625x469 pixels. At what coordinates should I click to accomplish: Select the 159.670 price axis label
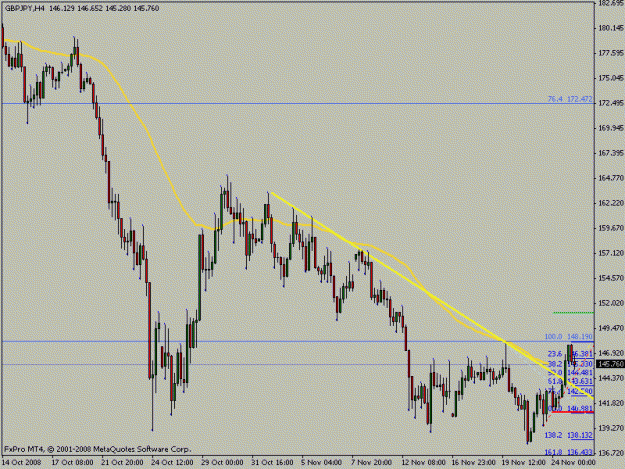coord(611,228)
